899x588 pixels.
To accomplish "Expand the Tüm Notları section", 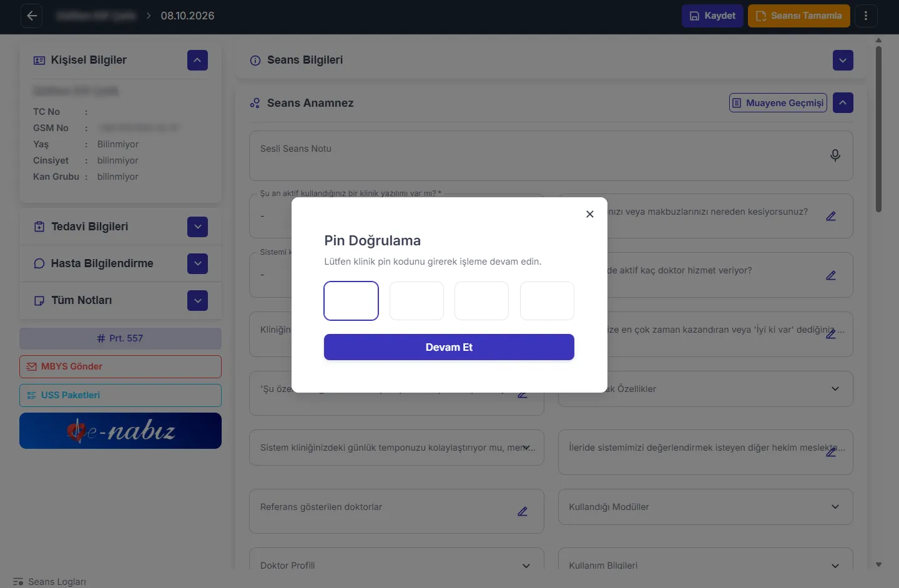I will tap(197, 300).
